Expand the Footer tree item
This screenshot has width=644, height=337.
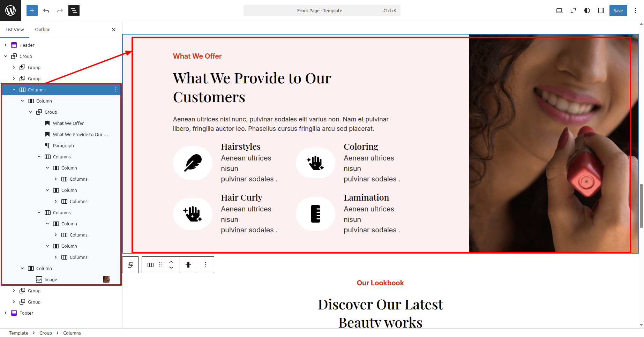pyautogui.click(x=6, y=313)
